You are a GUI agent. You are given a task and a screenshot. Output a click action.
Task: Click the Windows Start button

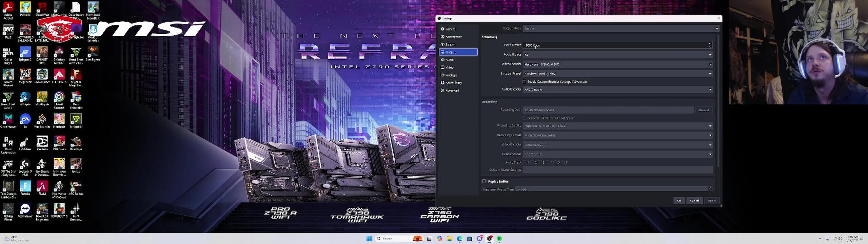(369, 239)
